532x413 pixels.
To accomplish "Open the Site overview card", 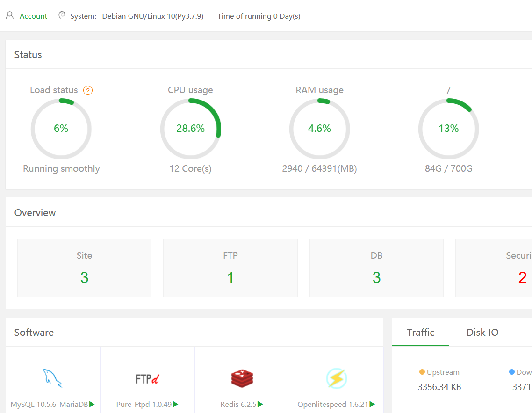I will click(85, 268).
